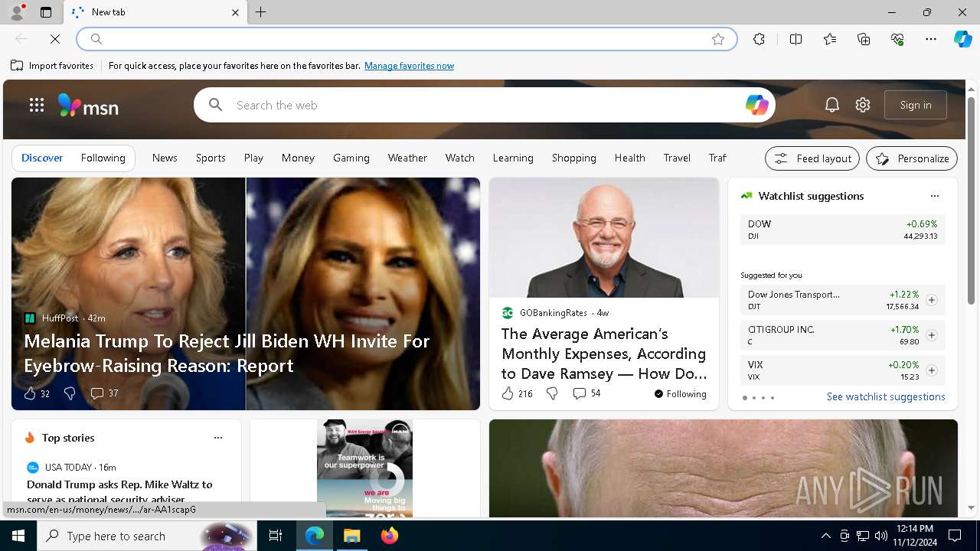This screenshot has height=551, width=980.
Task: Open Shopping category
Action: [x=574, y=158]
